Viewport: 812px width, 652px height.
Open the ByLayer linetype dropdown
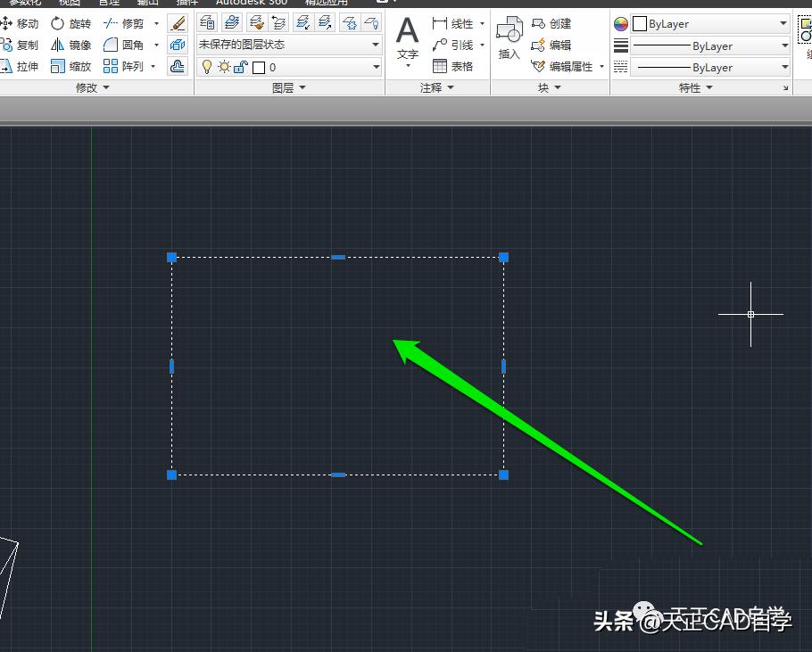click(710, 67)
